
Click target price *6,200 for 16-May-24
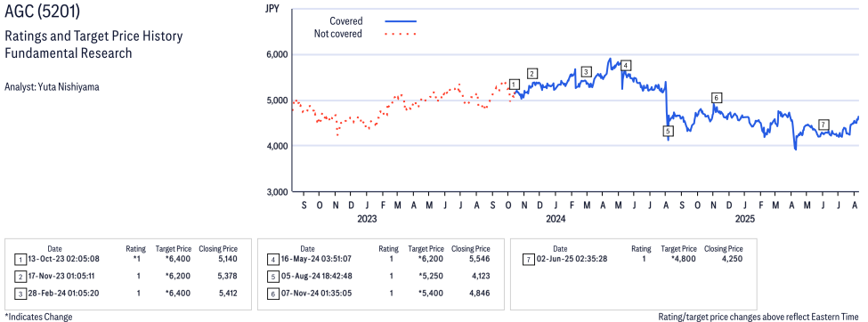tap(430, 259)
